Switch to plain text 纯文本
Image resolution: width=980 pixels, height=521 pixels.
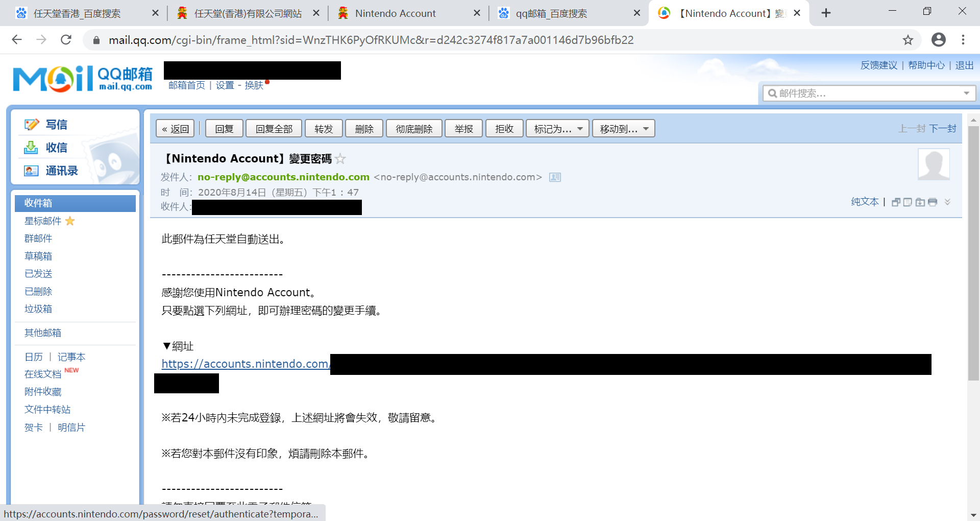point(865,202)
